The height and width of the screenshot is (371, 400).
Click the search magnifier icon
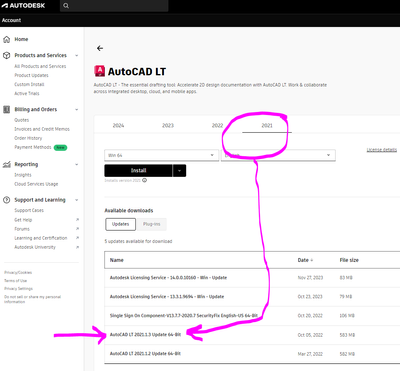click(x=66, y=6)
